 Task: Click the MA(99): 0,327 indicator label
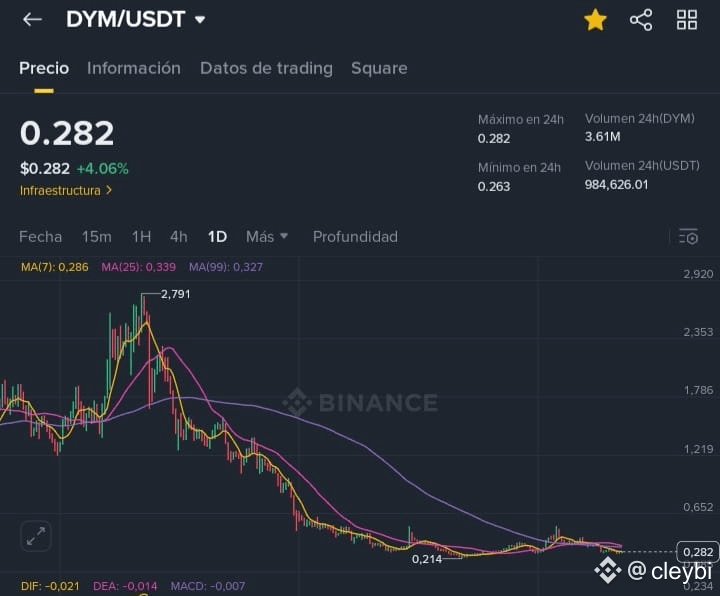[x=226, y=267]
